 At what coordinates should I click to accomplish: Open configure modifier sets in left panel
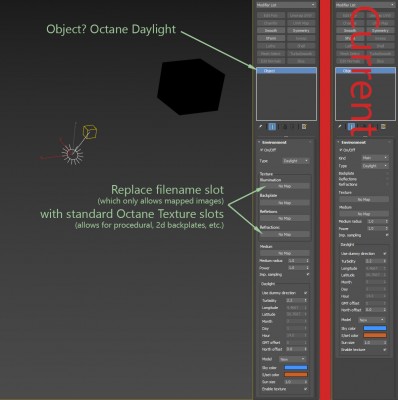coord(304,127)
